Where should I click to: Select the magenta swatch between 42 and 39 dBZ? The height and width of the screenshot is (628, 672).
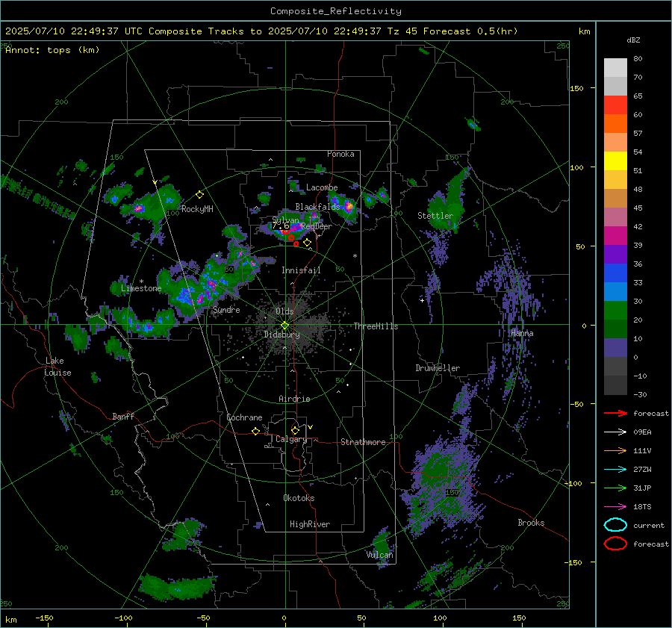point(615,236)
